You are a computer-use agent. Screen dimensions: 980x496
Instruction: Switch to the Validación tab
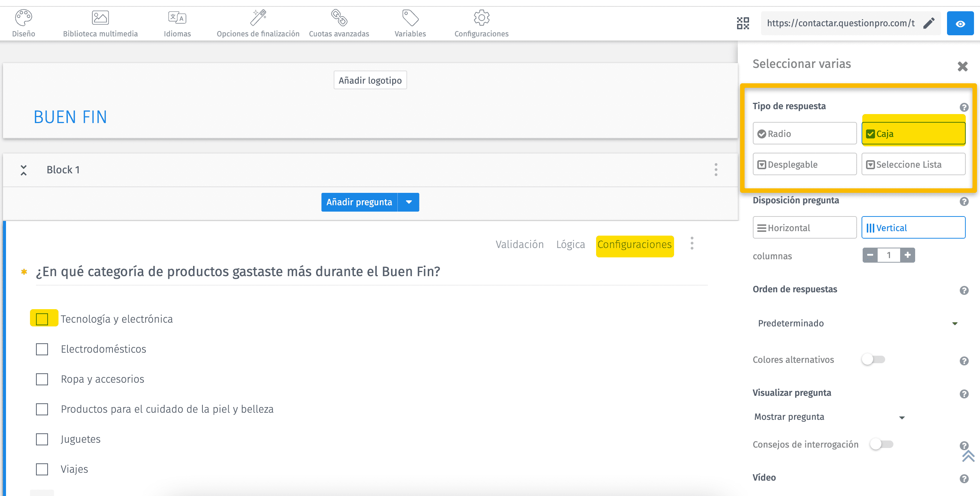[519, 244]
